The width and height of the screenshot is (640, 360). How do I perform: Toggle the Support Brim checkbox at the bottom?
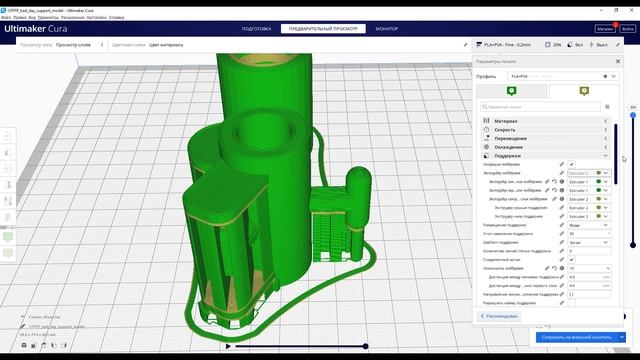[x=571, y=303]
